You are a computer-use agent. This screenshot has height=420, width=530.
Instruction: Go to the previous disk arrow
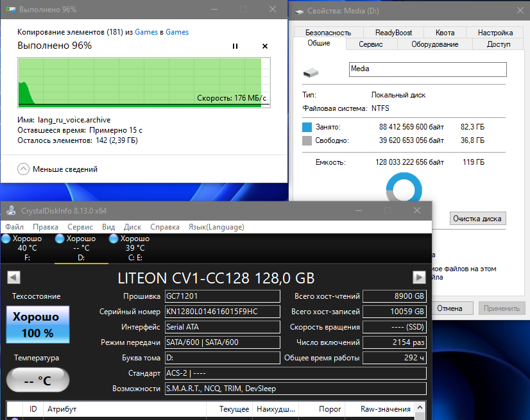tap(13, 278)
